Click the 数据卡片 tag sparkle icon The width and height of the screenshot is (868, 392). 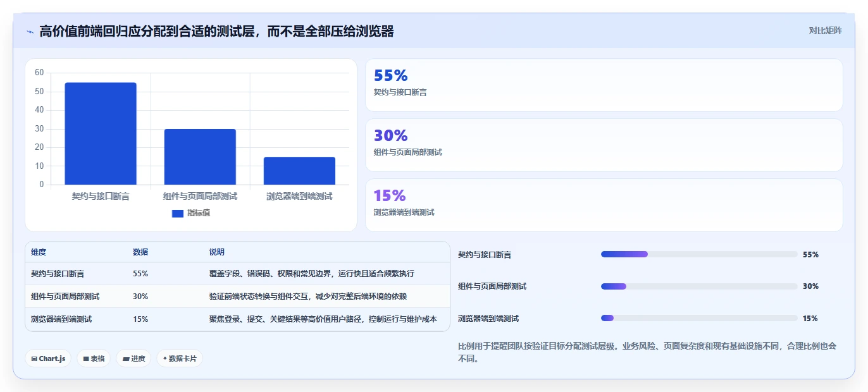point(165,358)
